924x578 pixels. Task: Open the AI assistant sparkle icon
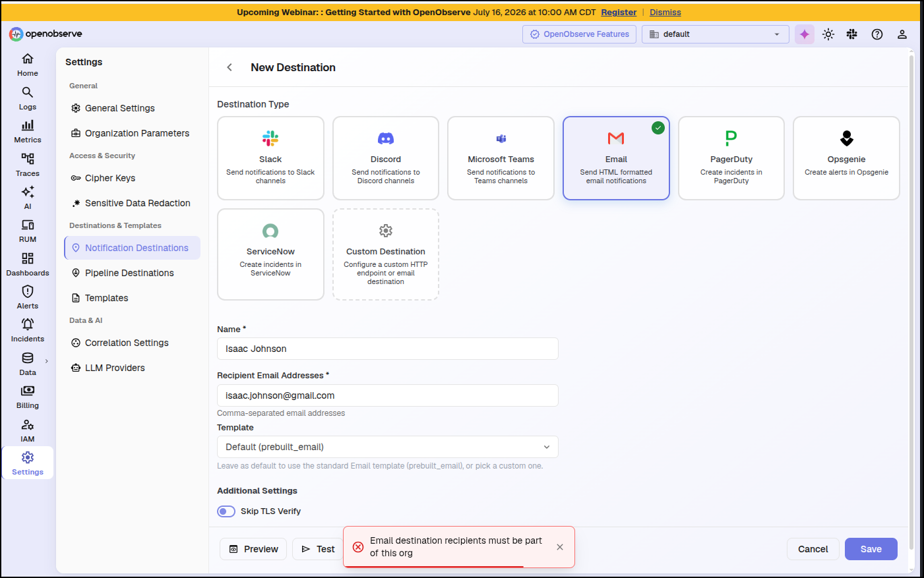[x=805, y=34]
